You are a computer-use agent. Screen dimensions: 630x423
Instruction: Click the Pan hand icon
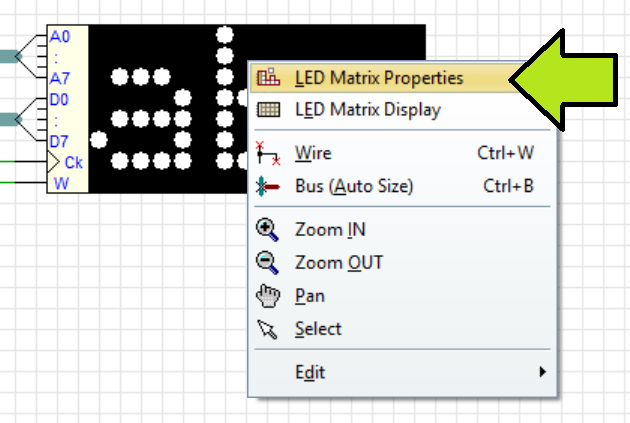pos(268,296)
